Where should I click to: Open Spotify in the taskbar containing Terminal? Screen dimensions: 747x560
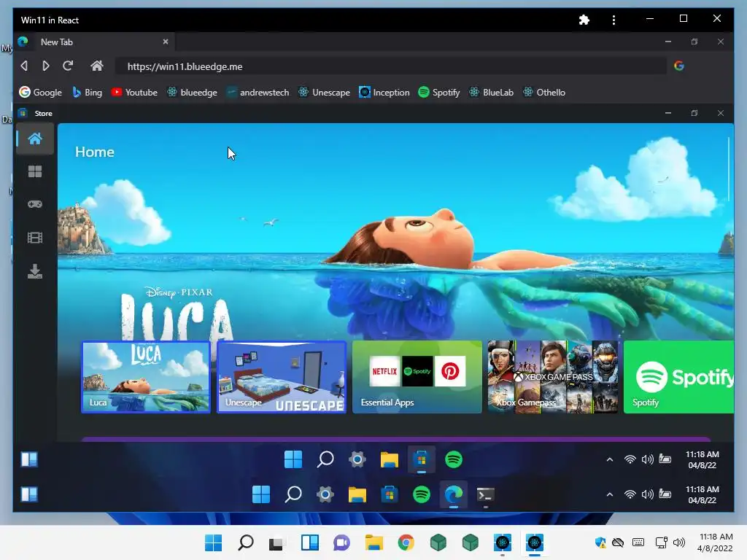coord(421,495)
